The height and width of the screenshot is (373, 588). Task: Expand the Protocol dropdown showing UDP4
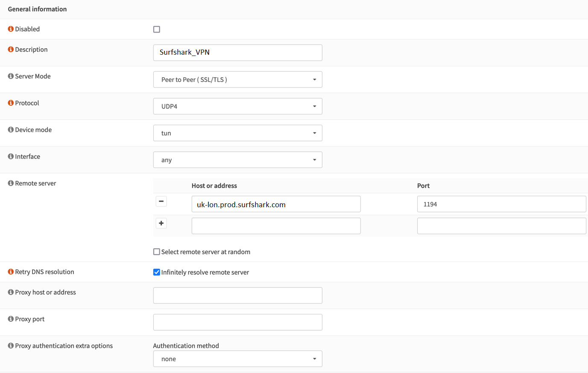(237, 106)
